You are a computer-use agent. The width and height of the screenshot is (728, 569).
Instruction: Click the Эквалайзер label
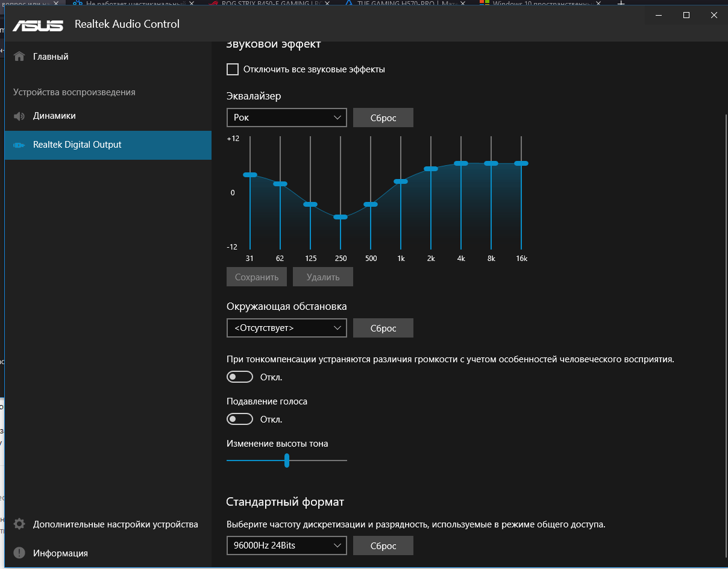tap(254, 96)
